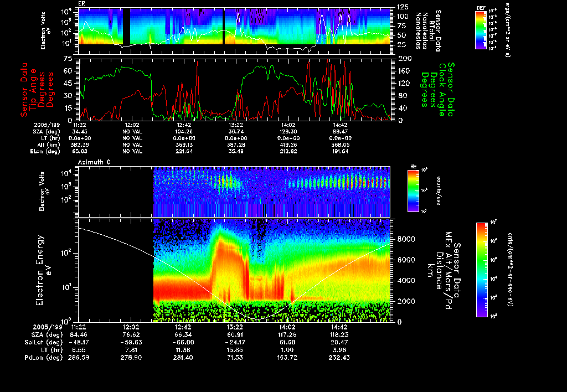Select lower SZA value 117.26
The height and width of the screenshot is (392, 567).
tap(287, 335)
